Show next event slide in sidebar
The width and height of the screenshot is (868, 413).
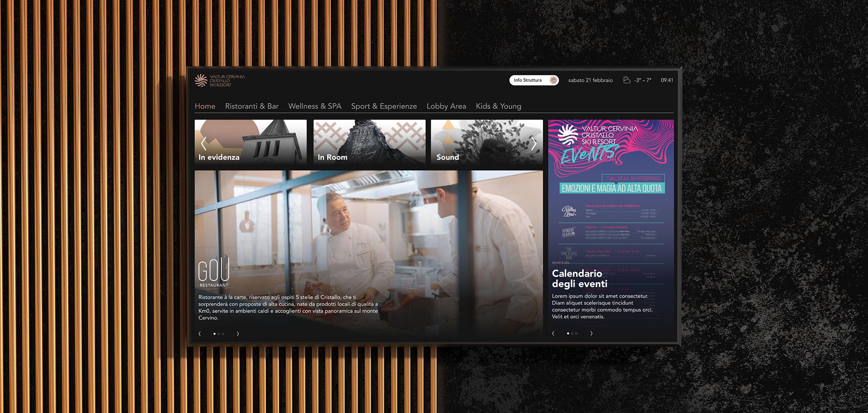coord(591,333)
